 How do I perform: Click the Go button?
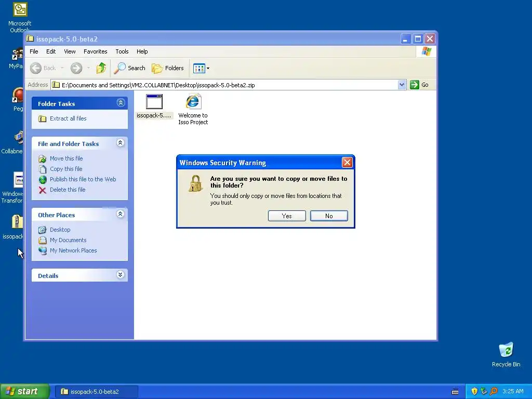coord(419,85)
